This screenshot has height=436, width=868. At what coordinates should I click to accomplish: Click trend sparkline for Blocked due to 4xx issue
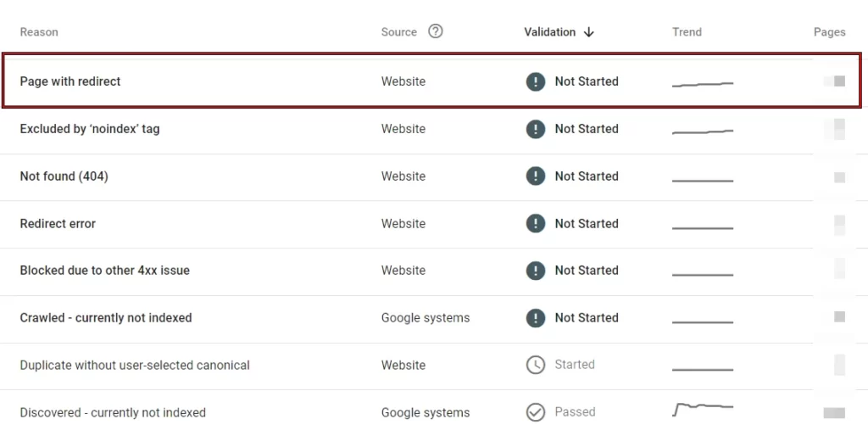click(703, 275)
